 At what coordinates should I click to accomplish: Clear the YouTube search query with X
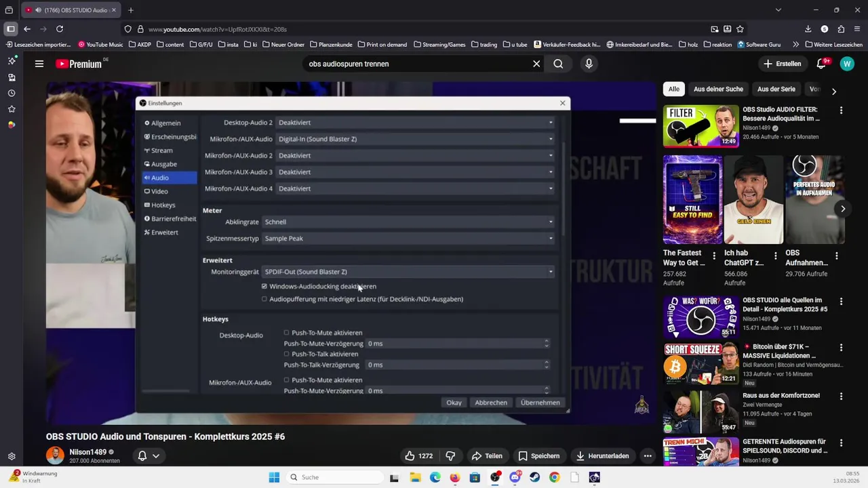[x=536, y=64]
